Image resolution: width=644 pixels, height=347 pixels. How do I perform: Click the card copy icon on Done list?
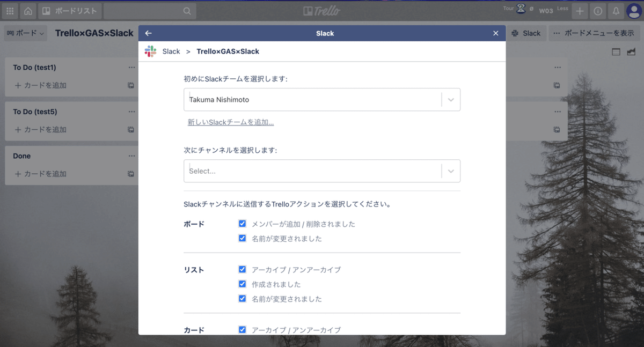pos(130,174)
